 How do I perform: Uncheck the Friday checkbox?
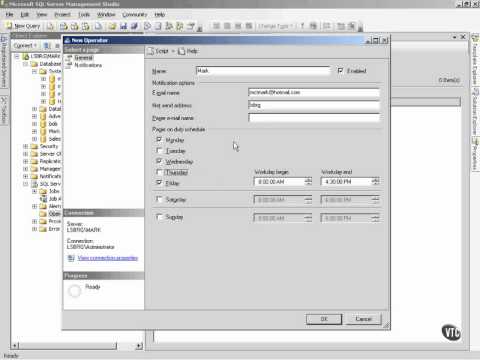[159, 183]
